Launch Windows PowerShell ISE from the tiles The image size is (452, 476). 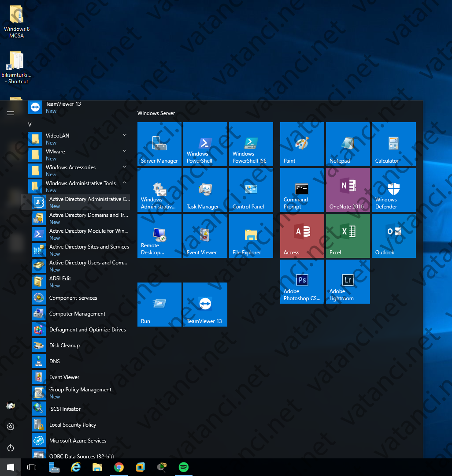(x=251, y=144)
